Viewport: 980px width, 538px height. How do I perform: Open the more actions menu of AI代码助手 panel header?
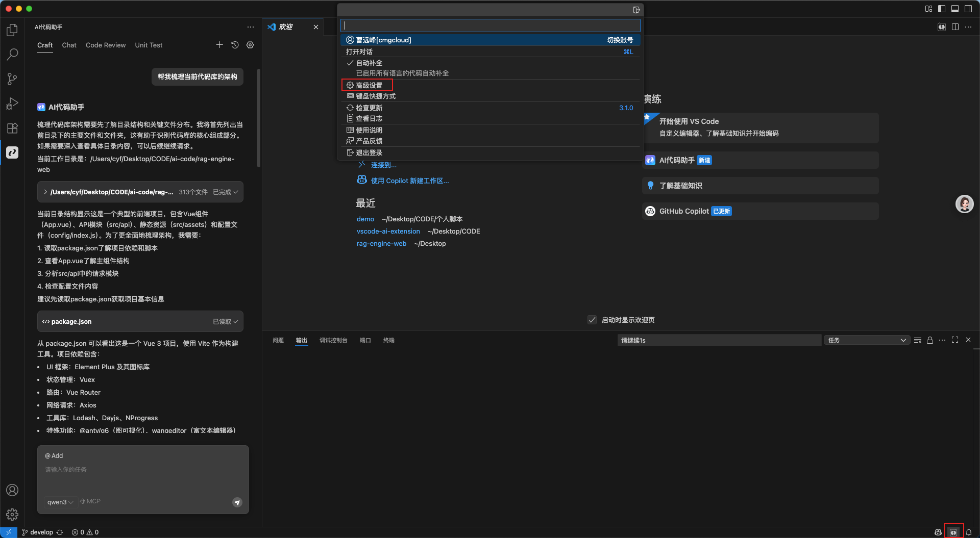tap(250, 27)
